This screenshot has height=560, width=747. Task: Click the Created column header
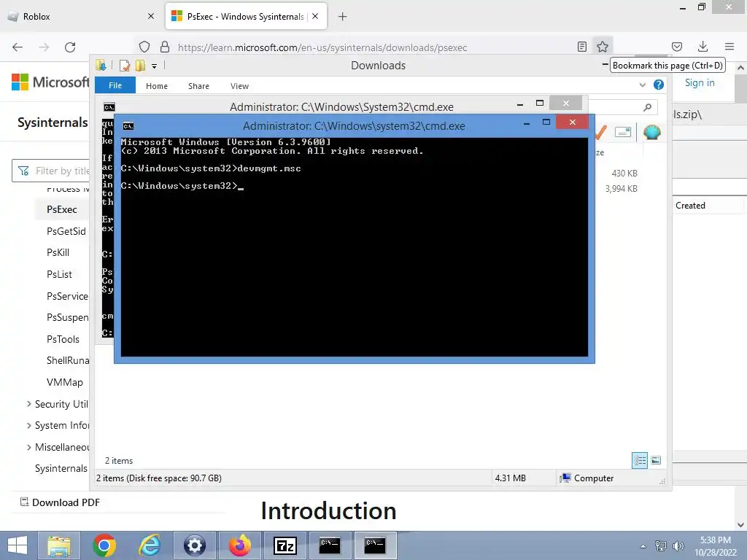690,205
